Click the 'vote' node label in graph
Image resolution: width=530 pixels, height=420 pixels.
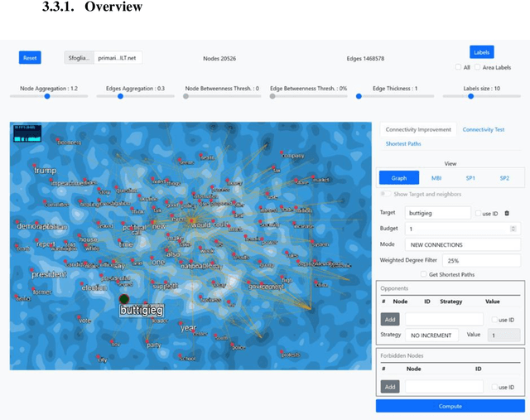(x=84, y=321)
